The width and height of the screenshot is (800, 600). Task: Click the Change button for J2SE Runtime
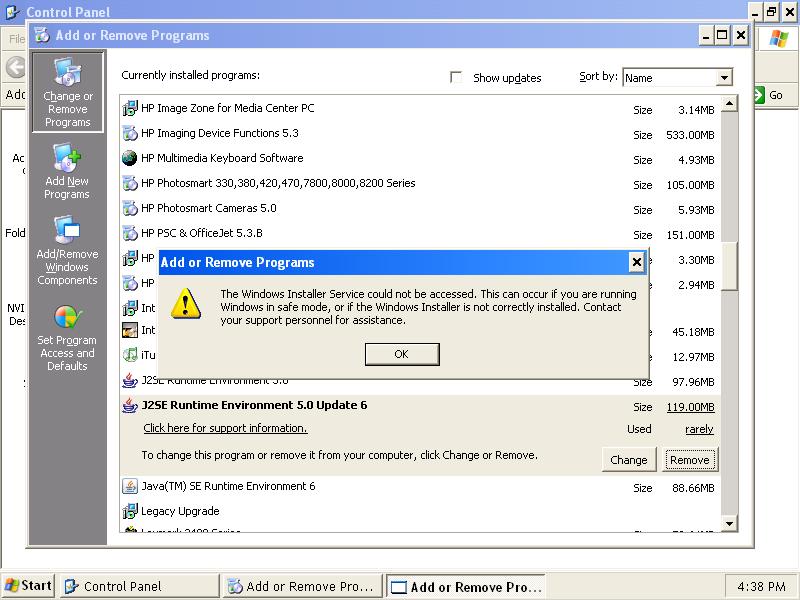(x=629, y=460)
